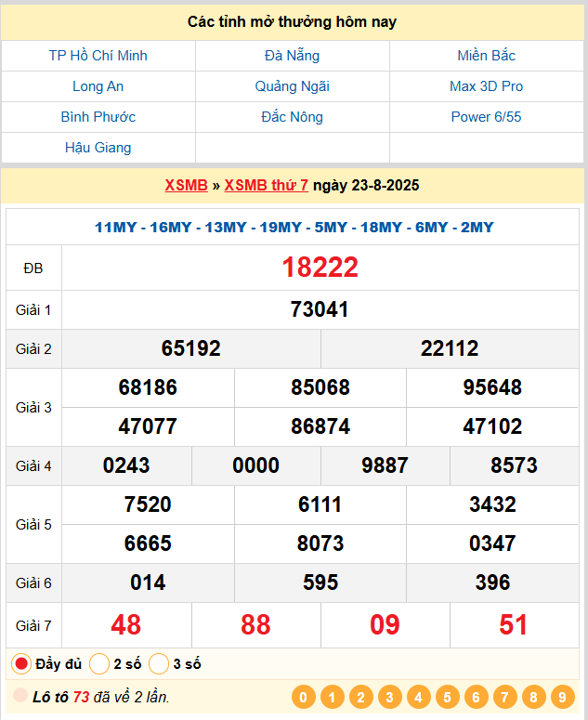The width and height of the screenshot is (588, 720).
Task: Click the Giải 5 number 8073
Action: (x=320, y=543)
